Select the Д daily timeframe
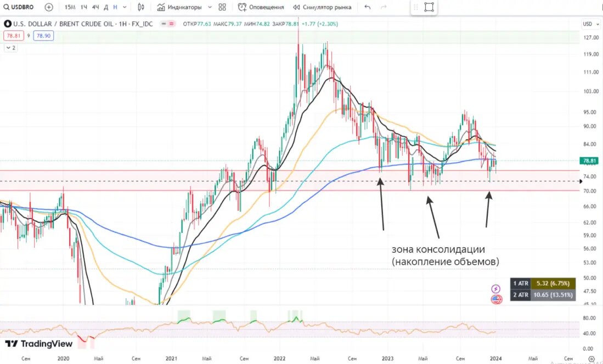 click(x=106, y=7)
